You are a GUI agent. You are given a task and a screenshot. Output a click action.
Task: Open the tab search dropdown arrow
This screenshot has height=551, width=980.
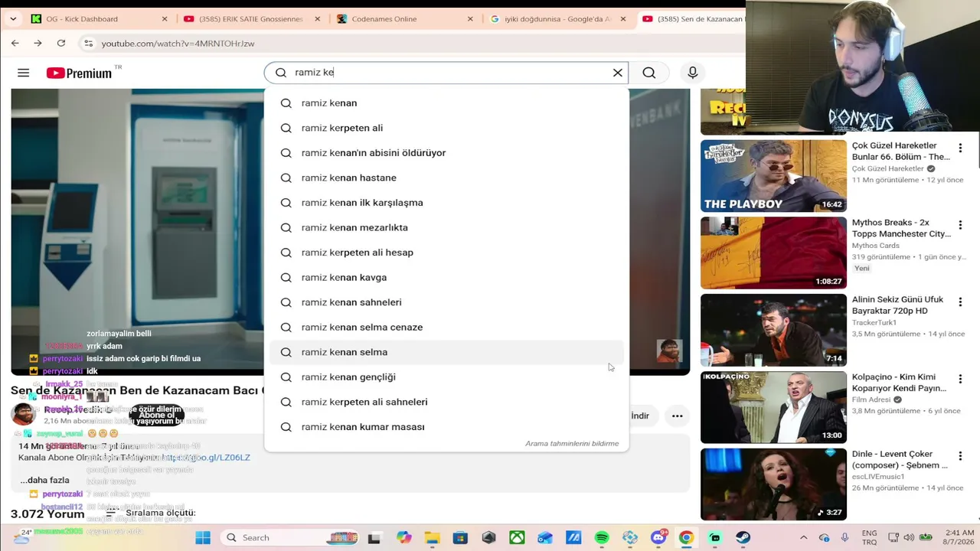pos(13,19)
